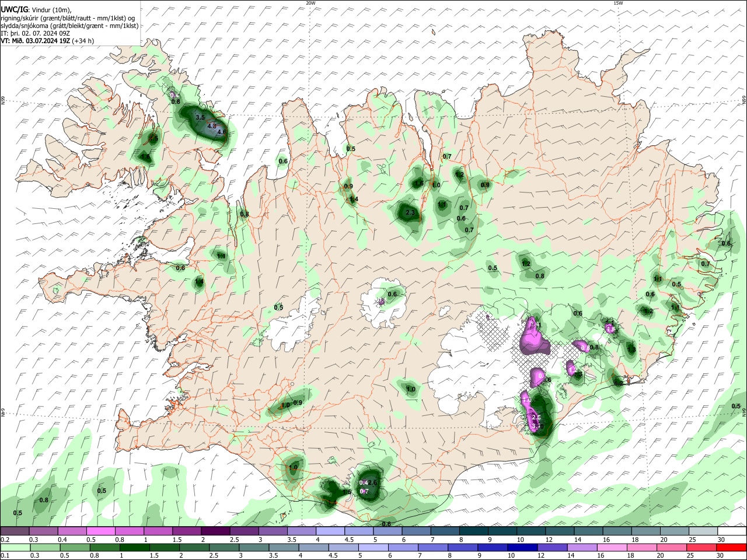Click the 'slydda/snjókoma (grátt/bleikt/grænt' header line
Viewport: 747px width, 560px height.
click(69, 26)
